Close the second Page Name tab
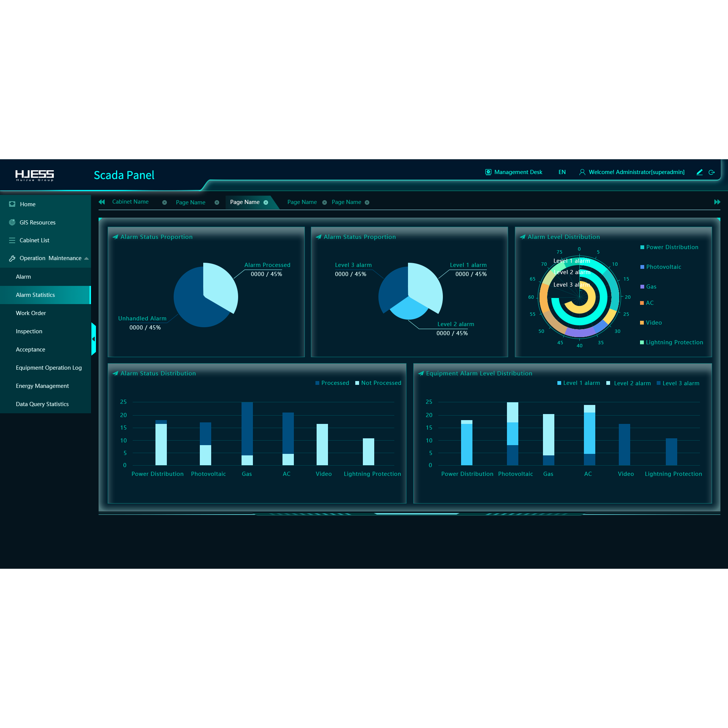Viewport: 728px width, 728px height. click(x=267, y=202)
